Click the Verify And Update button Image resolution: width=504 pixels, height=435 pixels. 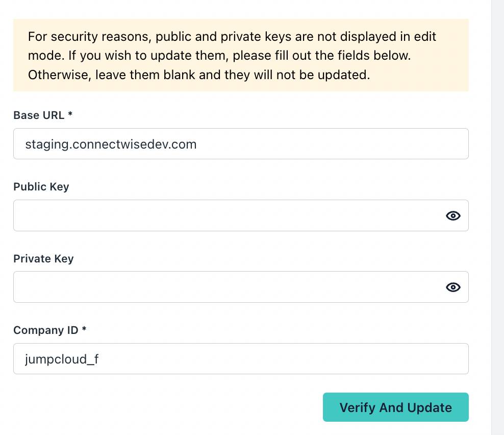[x=395, y=407]
